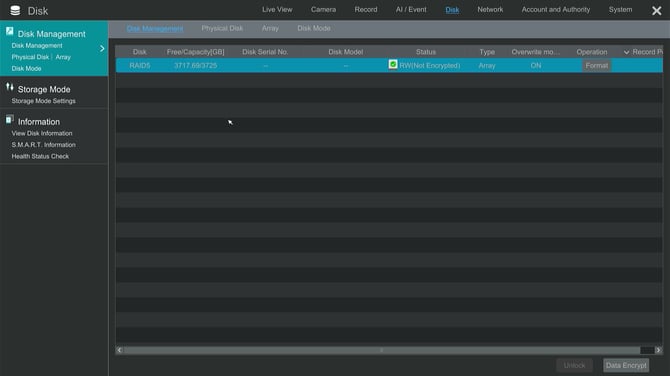Click the Storage Mode section icon
The width and height of the screenshot is (670, 376).
click(9, 87)
